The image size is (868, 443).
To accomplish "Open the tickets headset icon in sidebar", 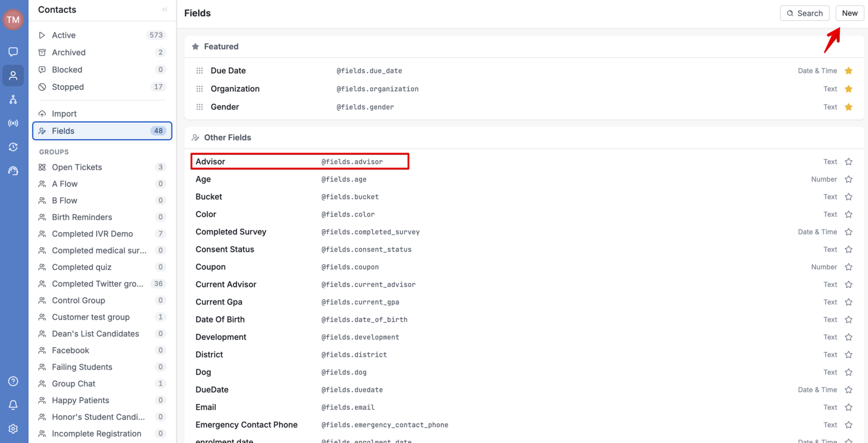I will 13,171.
